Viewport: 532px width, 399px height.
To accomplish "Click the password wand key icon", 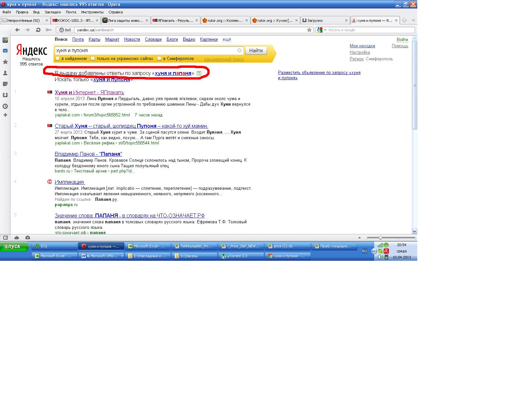I will point(48,30).
